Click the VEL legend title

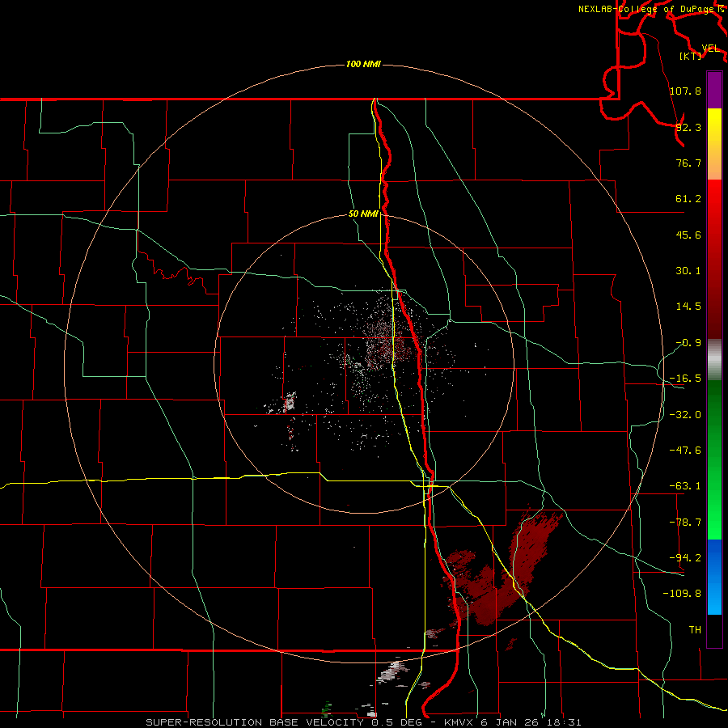pyautogui.click(x=711, y=49)
